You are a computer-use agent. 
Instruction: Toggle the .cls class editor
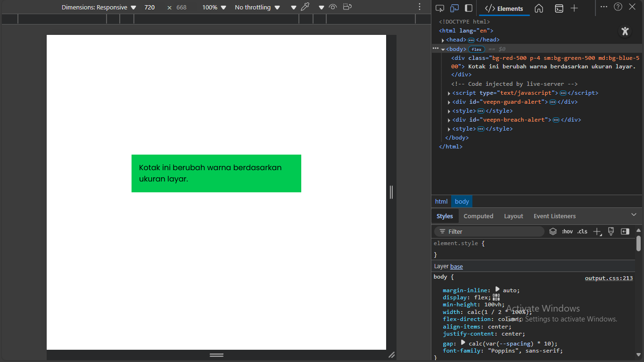(x=582, y=231)
